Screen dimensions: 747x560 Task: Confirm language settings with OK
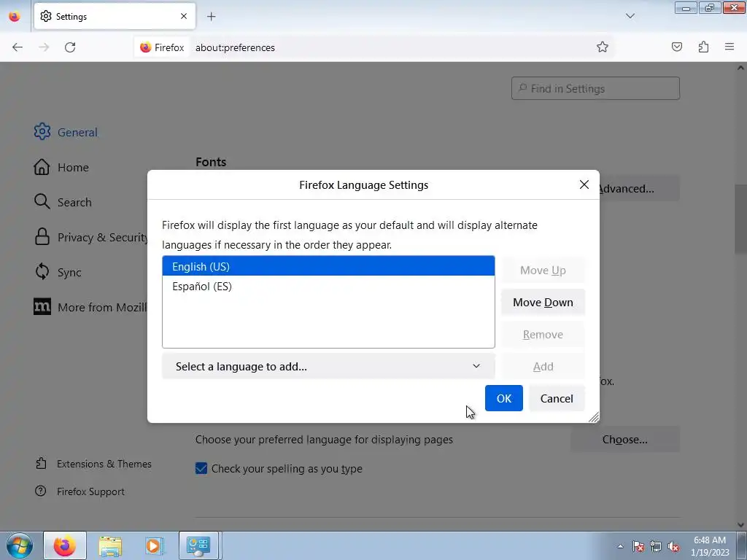pos(503,398)
